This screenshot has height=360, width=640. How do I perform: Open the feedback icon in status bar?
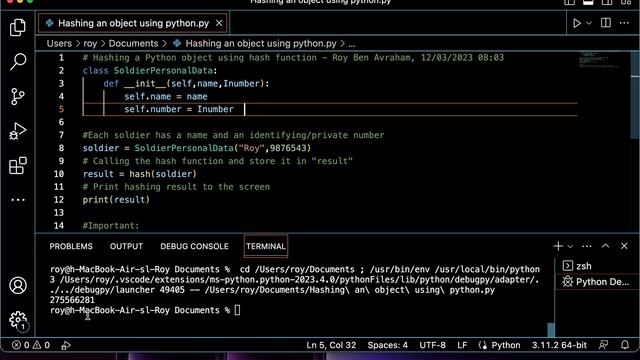(x=603, y=345)
